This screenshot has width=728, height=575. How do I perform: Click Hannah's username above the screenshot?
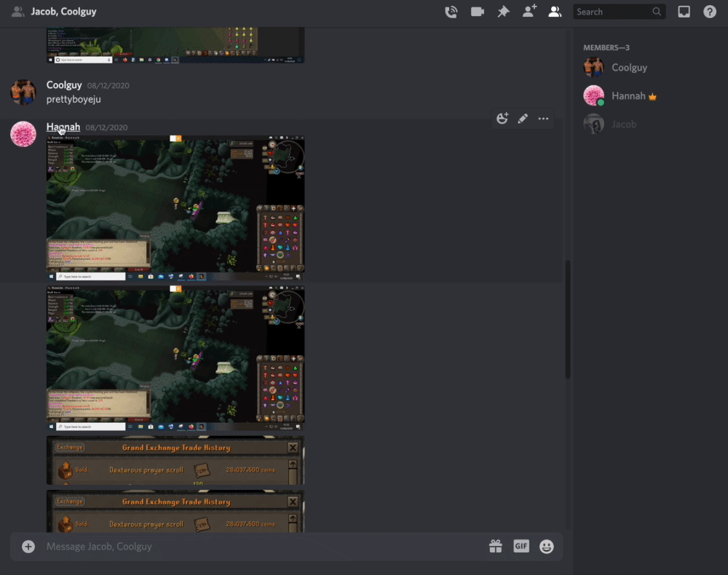pyautogui.click(x=63, y=127)
